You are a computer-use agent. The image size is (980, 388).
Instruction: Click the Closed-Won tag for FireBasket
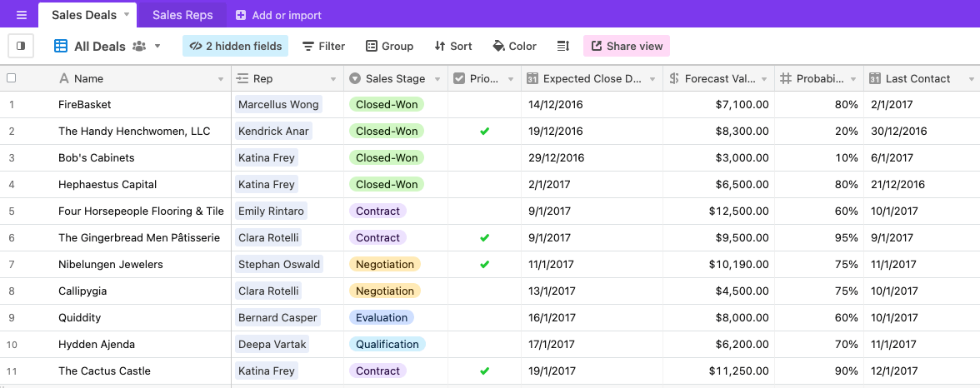[x=387, y=104]
